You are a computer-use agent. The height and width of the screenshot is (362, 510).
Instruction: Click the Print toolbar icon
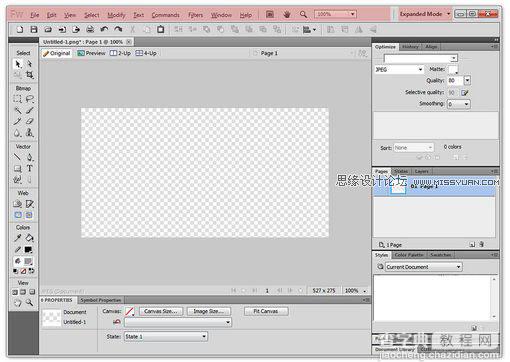(x=90, y=29)
